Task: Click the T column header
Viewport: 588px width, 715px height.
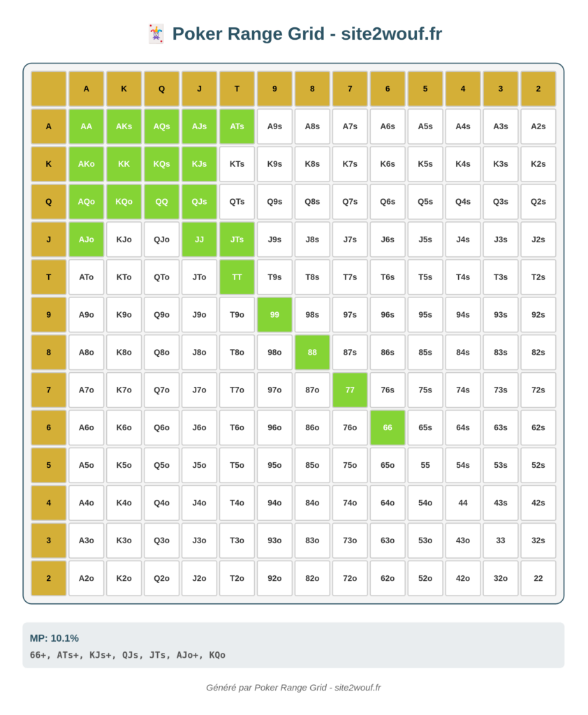Action: coord(237,89)
